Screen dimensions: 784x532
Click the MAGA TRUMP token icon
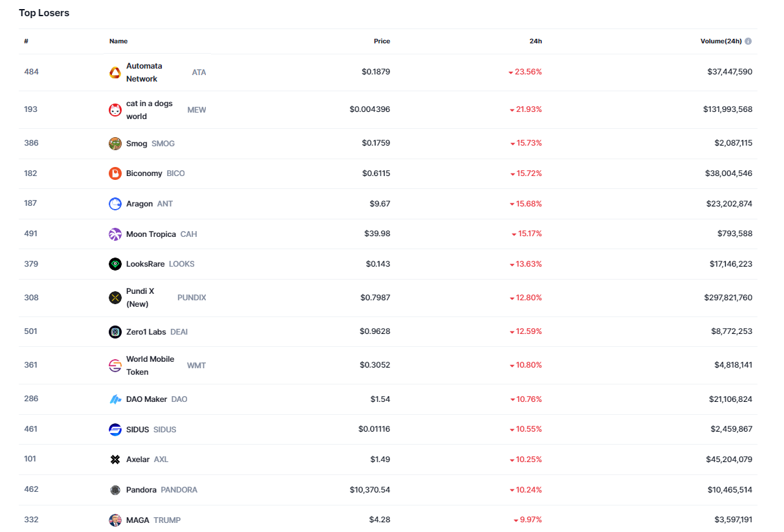pos(115,520)
